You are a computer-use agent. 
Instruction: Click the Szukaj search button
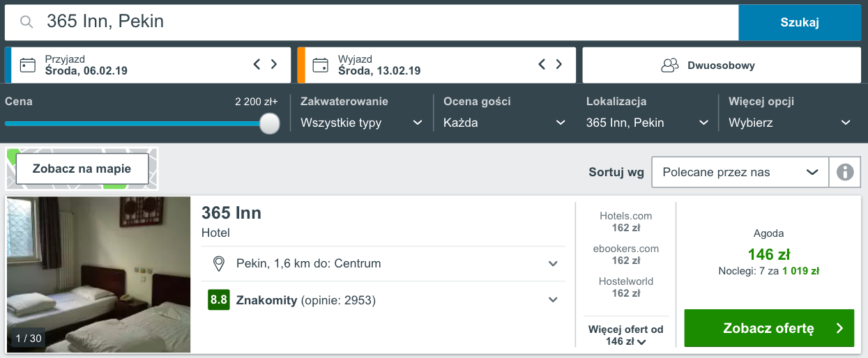coord(800,22)
